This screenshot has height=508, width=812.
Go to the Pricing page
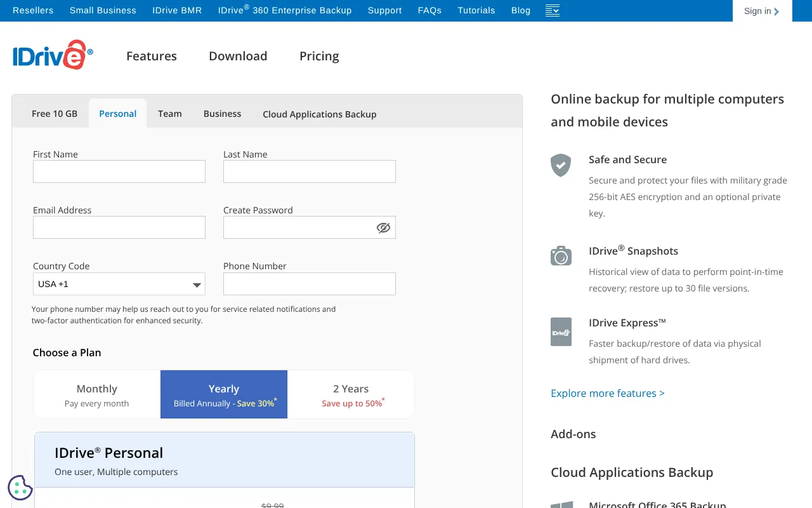click(319, 56)
